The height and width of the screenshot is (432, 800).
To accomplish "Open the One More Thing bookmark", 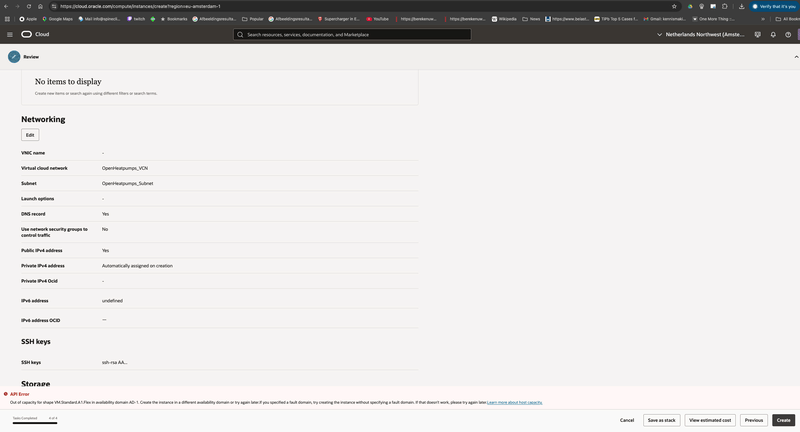I will pyautogui.click(x=713, y=19).
